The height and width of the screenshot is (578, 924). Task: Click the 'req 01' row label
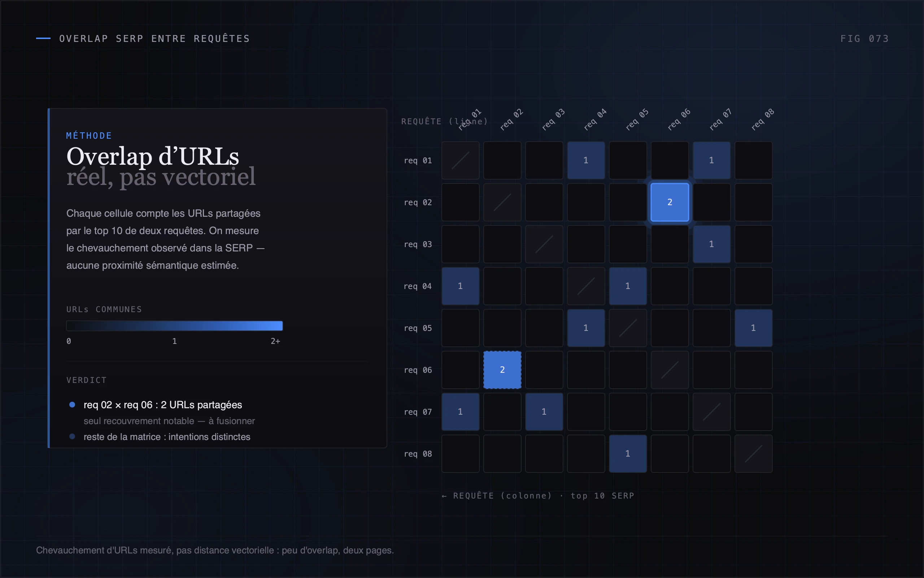418,160
